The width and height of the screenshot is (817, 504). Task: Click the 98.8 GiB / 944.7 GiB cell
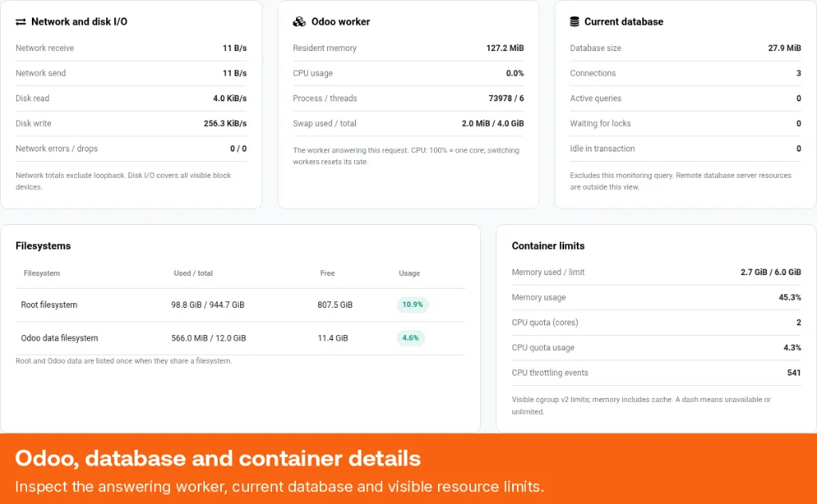point(207,305)
